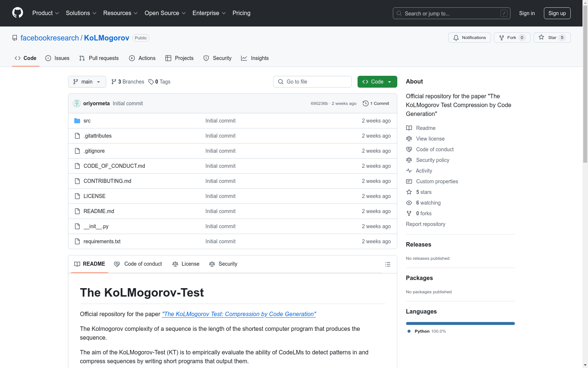The image size is (588, 368).
Task: Click the src folder icon
Action: [77, 121]
